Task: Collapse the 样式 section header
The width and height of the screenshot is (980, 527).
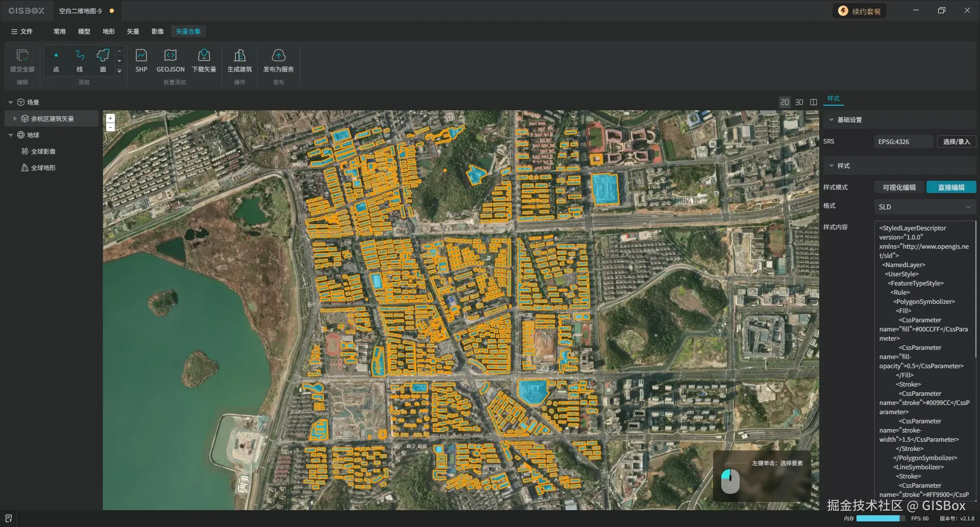Action: tap(831, 165)
